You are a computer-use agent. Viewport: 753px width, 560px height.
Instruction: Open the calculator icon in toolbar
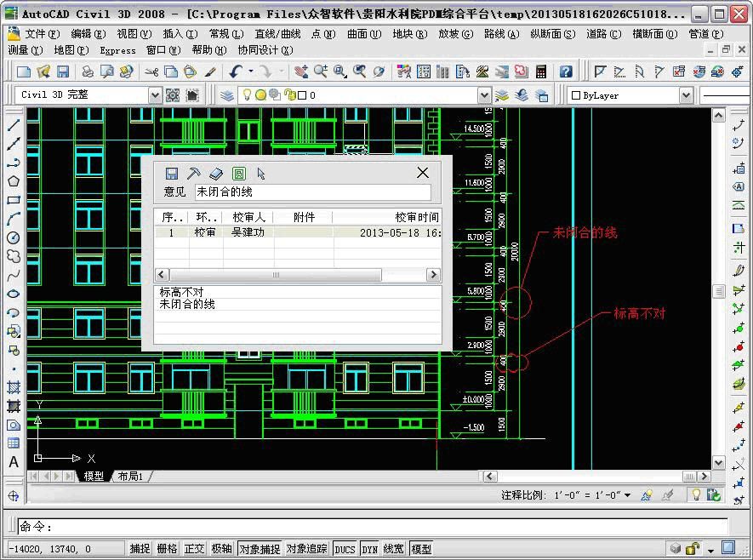[541, 72]
